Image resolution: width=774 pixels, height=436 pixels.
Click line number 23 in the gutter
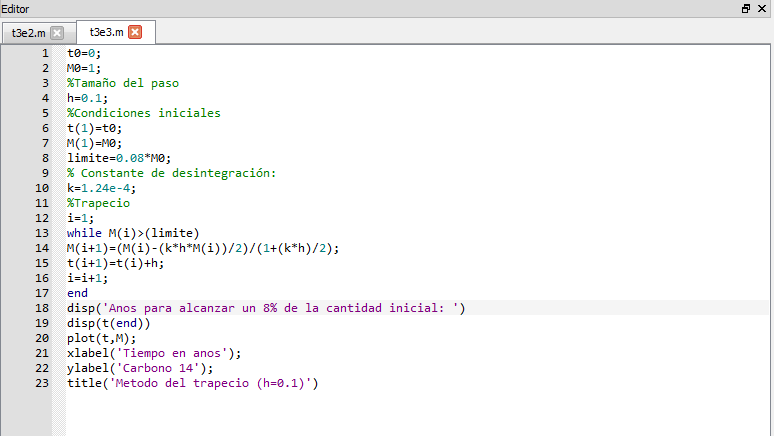click(x=43, y=383)
